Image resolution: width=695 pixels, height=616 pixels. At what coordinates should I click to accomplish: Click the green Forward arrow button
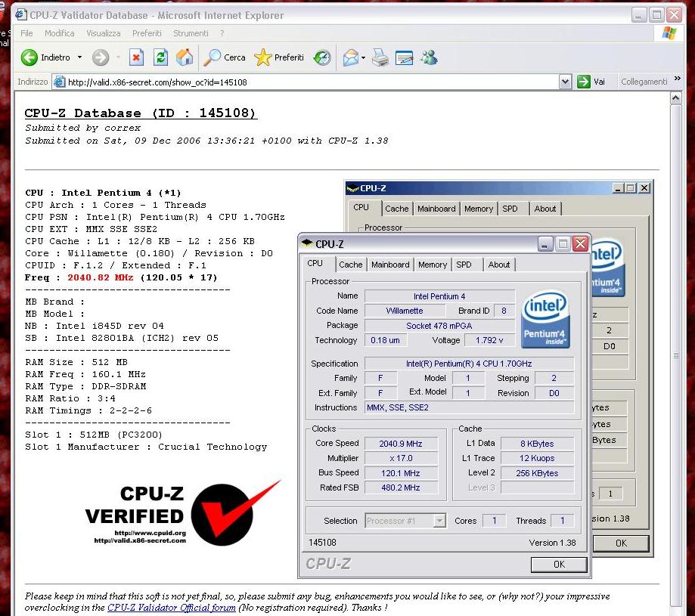[x=101, y=57]
